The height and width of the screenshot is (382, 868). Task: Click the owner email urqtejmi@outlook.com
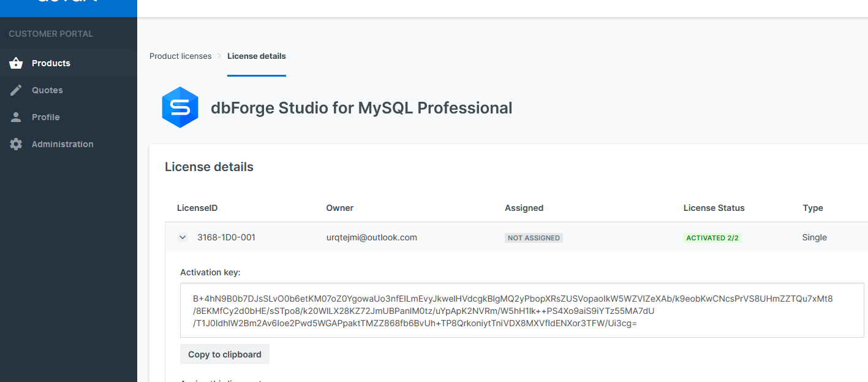371,237
